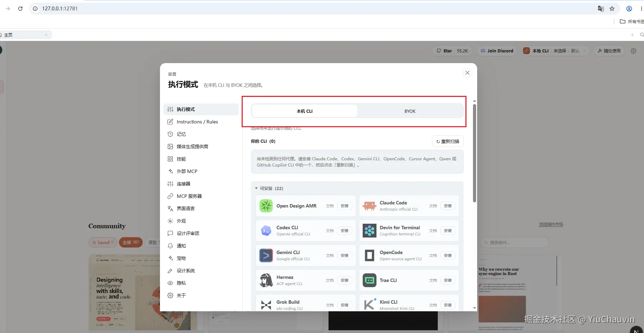Click the GitHub Star 55.2K button
Screen dimensions: 644x333
452,51
